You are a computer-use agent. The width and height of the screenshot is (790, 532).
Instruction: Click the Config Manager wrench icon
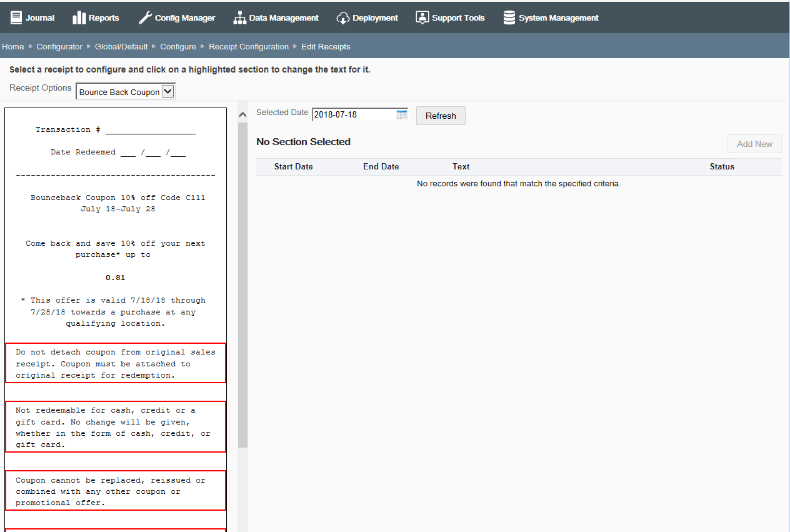145,18
